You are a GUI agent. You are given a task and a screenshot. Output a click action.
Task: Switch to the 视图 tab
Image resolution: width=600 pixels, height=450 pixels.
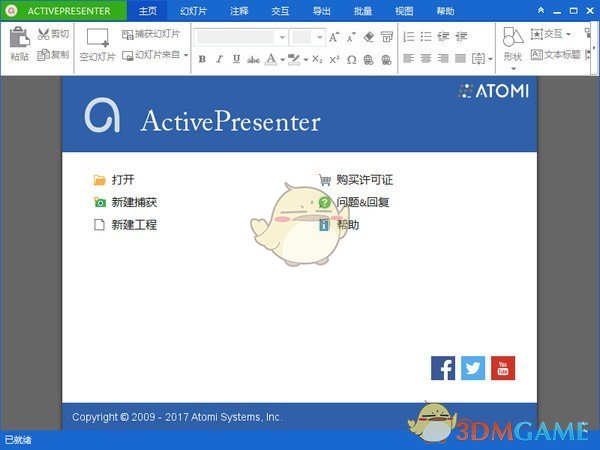[x=404, y=11]
